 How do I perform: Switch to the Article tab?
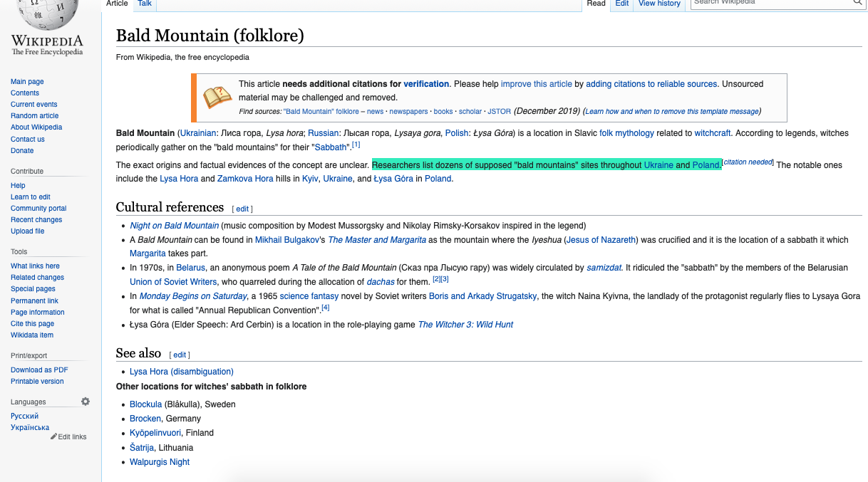click(x=117, y=4)
